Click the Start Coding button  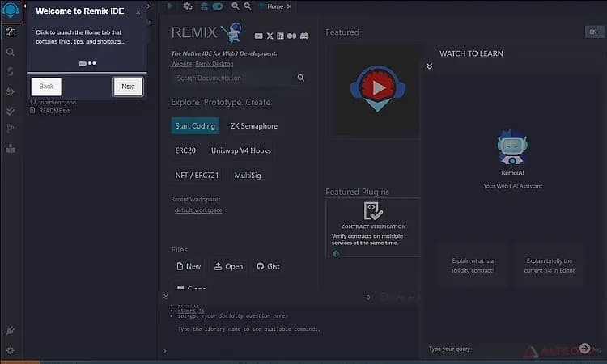(195, 126)
